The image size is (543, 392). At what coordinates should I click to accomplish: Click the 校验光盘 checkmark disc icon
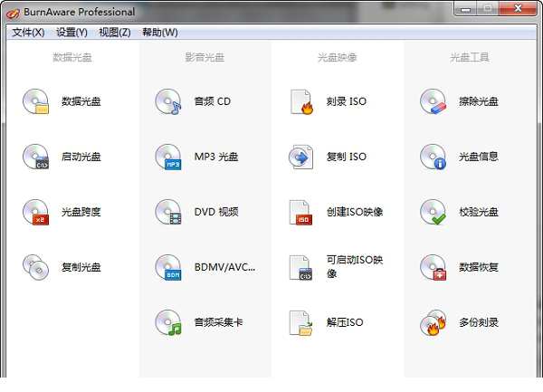(433, 212)
